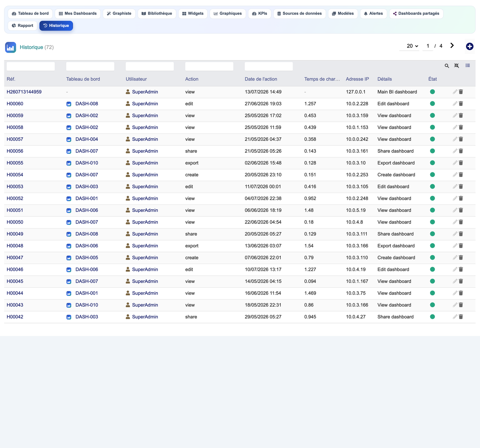
Task: Open the DASH-010 link in row H00043
Action: 87,305
